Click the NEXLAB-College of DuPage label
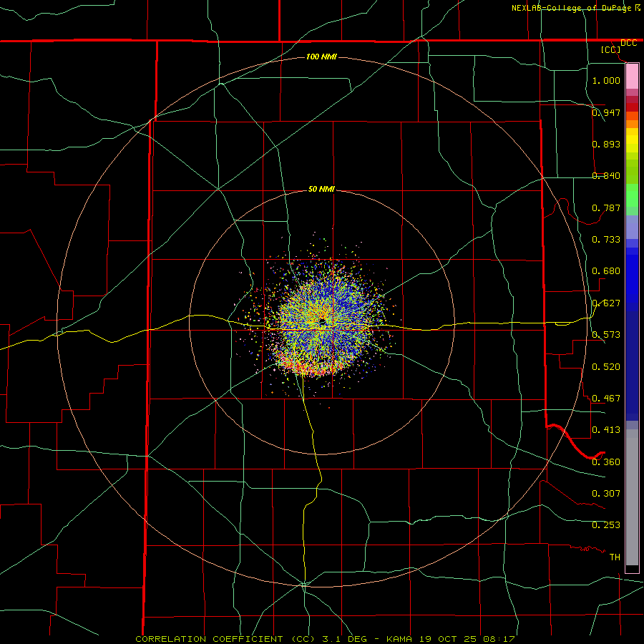644x644 pixels. coord(571,8)
